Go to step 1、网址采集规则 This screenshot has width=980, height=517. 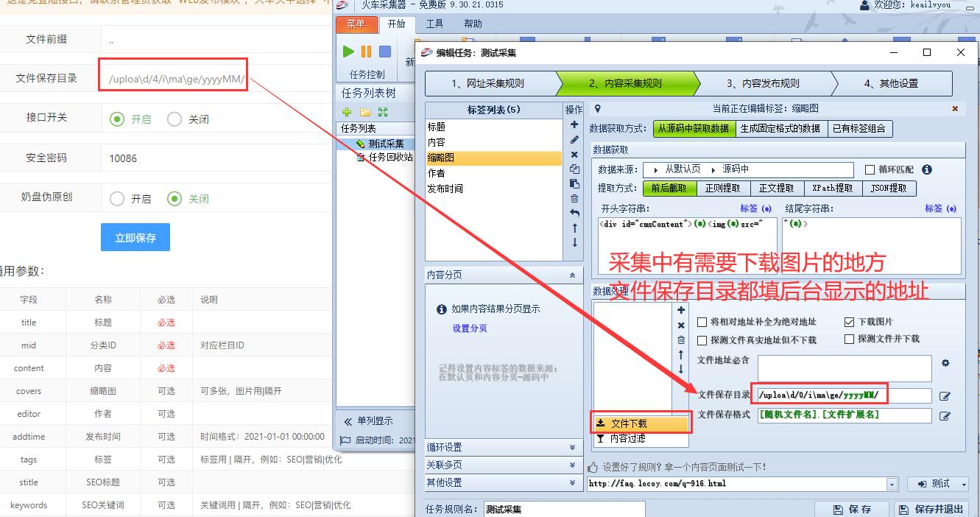click(489, 83)
